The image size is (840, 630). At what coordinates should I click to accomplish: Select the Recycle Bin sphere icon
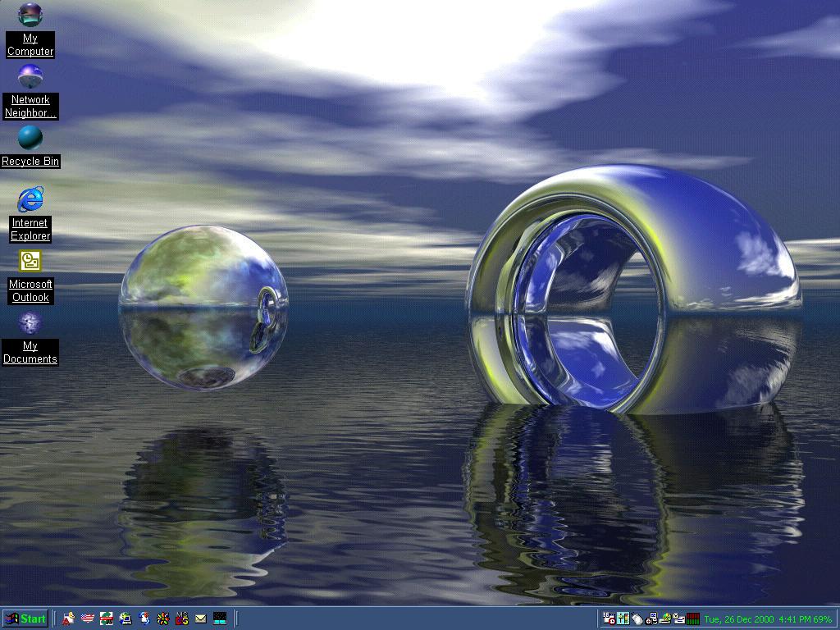click(30, 138)
